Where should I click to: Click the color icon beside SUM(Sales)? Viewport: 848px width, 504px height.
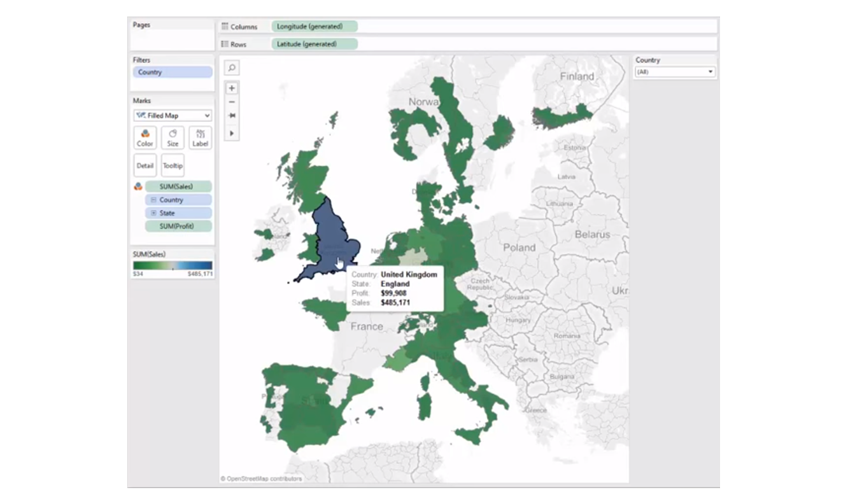coord(138,186)
